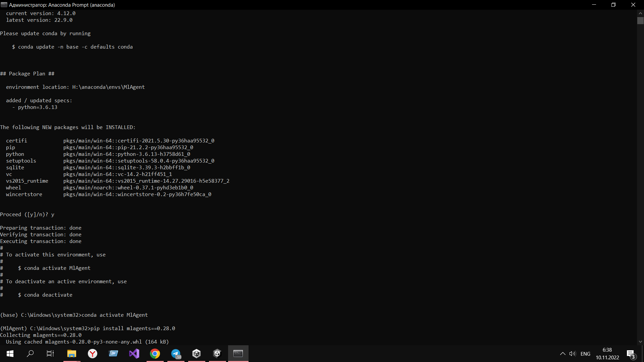The image size is (644, 362).
Task: Open the language menu via ENG indicator
Action: [x=585, y=354]
